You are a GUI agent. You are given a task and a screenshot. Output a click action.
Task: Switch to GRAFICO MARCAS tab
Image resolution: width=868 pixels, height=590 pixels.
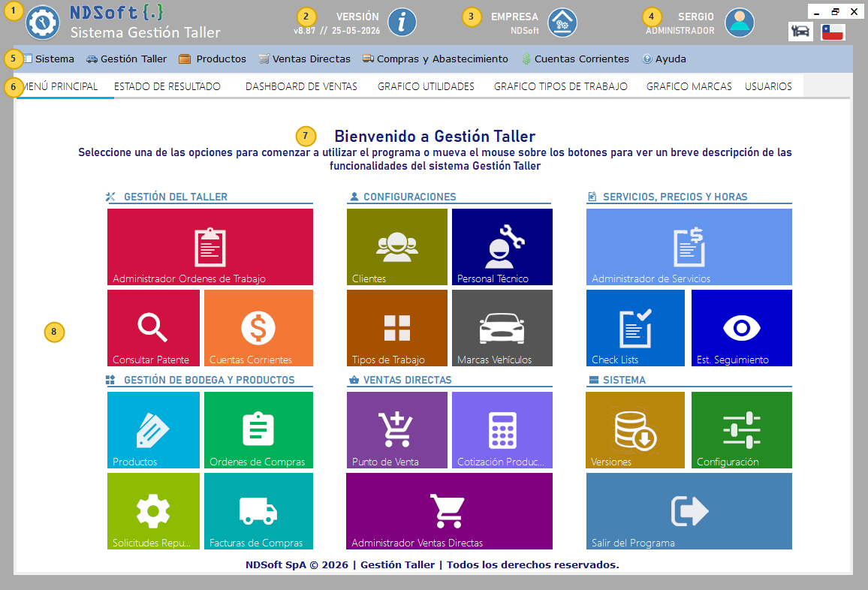tap(689, 86)
